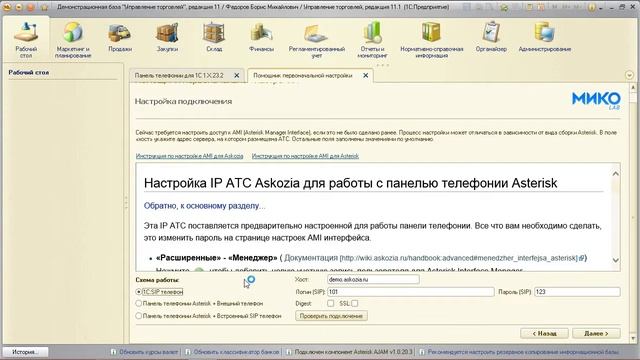Close the Помощник первоначальной настройки tab

[x=366, y=76]
